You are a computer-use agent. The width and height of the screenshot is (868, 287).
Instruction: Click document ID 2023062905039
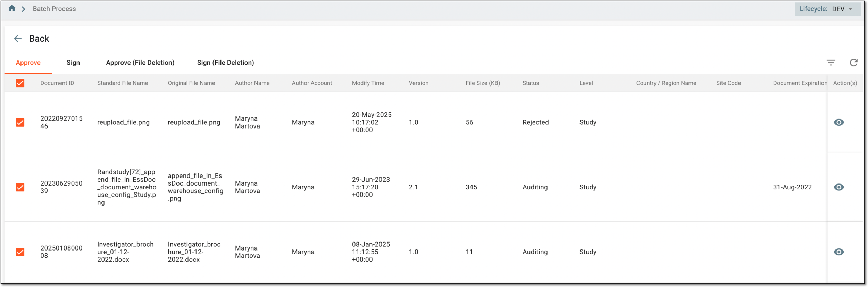click(x=61, y=187)
